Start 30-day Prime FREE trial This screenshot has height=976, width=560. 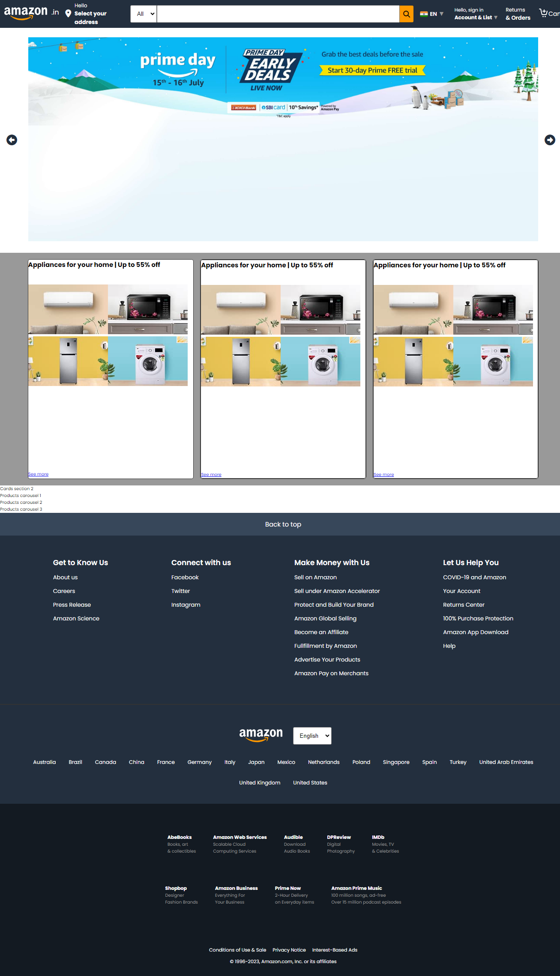[x=372, y=70]
